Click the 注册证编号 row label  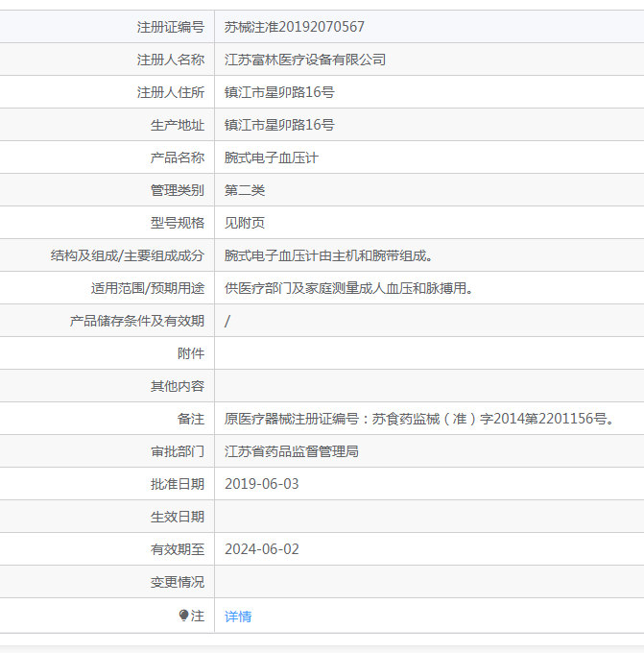tap(171, 27)
